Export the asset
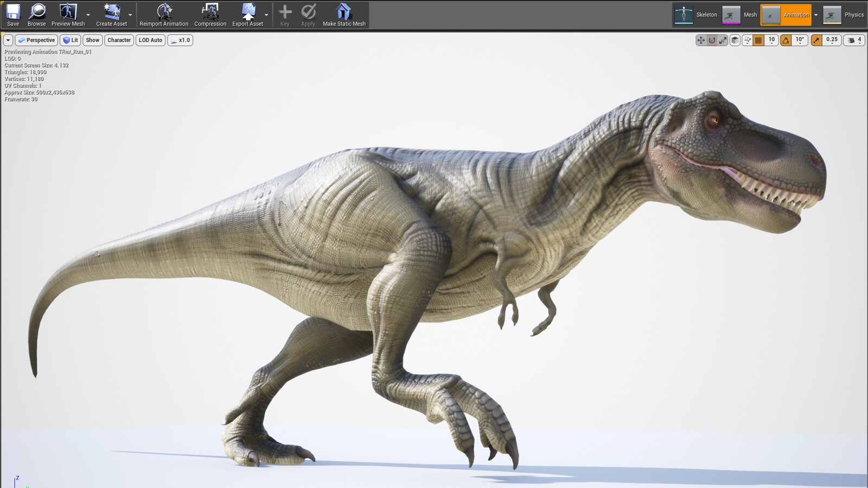The image size is (868, 488). tap(247, 15)
